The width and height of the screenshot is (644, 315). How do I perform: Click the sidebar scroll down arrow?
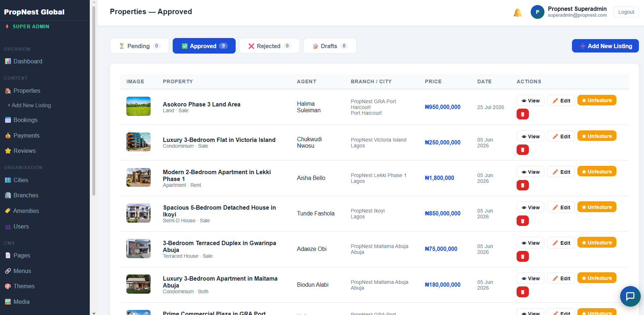point(94,313)
